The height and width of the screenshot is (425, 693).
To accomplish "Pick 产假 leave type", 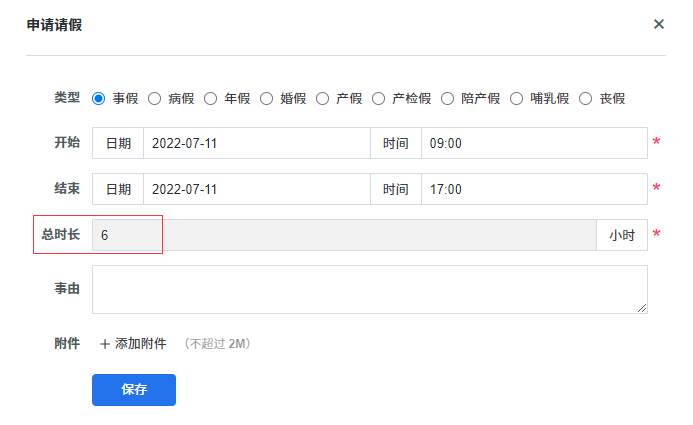I will [323, 98].
